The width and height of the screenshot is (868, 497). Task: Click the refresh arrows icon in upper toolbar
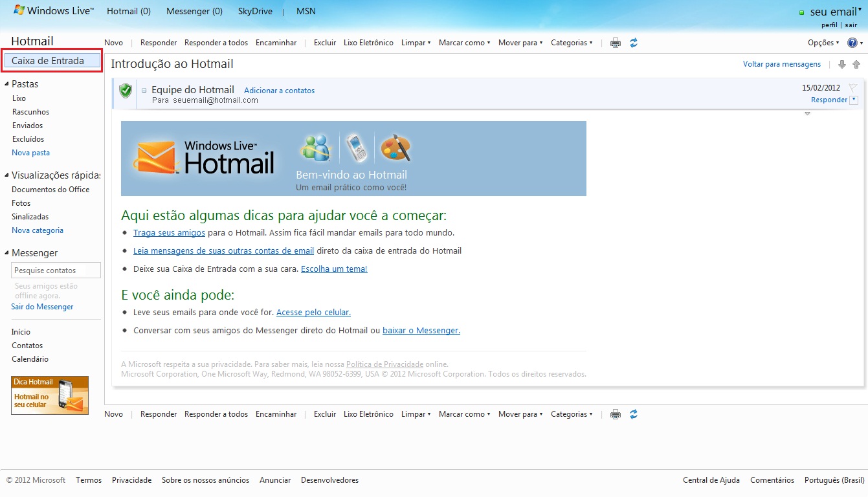point(634,43)
